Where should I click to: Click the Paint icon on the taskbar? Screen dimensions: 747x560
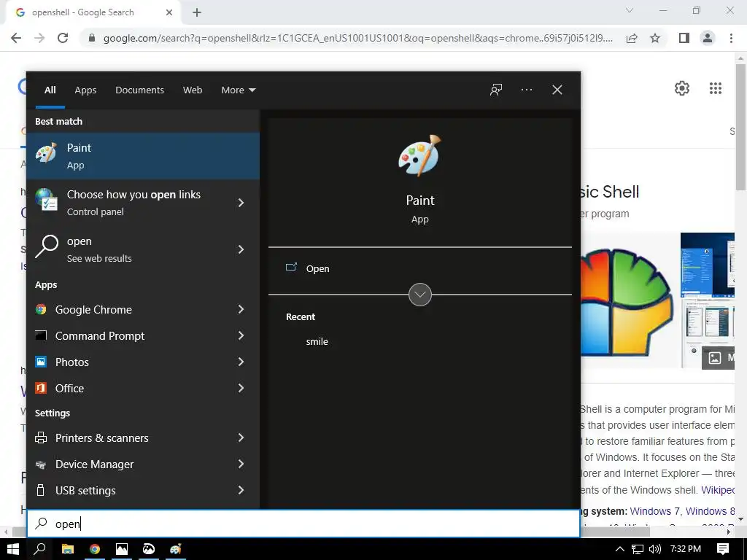176,549
